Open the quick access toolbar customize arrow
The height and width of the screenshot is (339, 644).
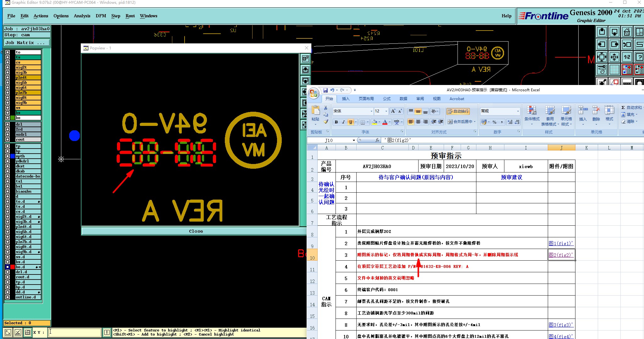(355, 90)
